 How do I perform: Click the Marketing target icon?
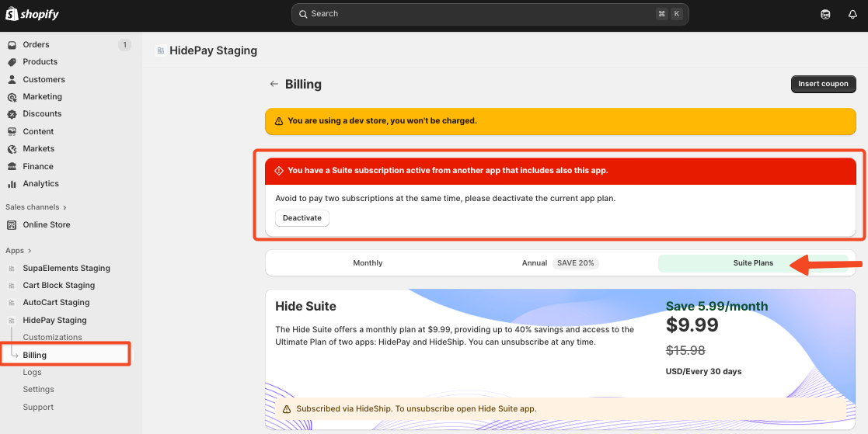pyautogui.click(x=12, y=97)
